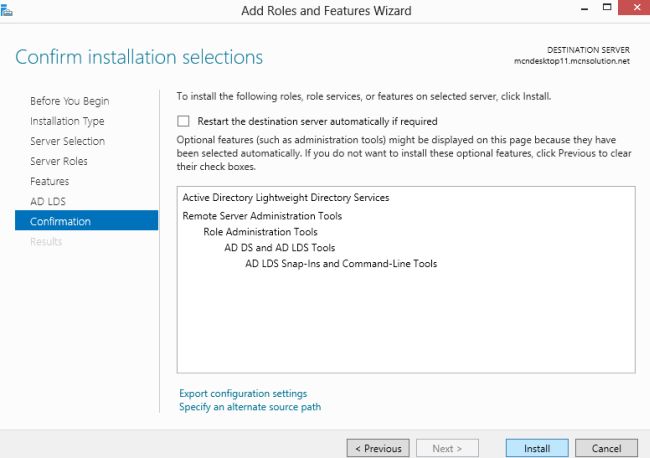Select Remote Server Administration Tools in list
650x458 pixels.
pyautogui.click(x=262, y=215)
